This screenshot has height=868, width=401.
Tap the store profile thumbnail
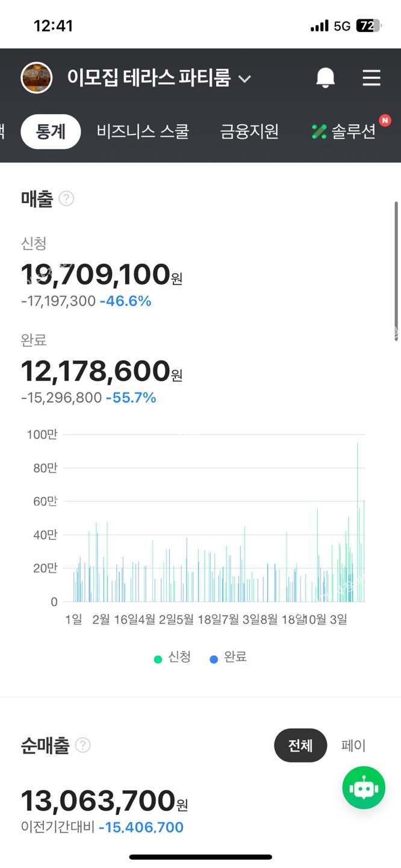pos(36,78)
